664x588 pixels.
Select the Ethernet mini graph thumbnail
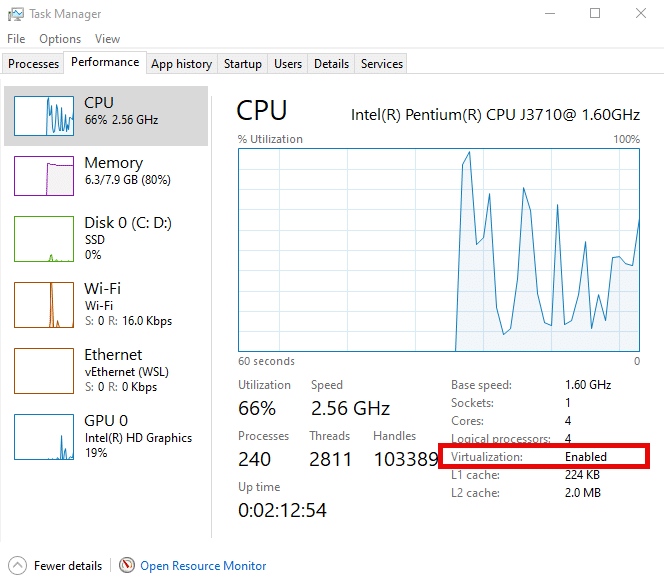coord(44,371)
